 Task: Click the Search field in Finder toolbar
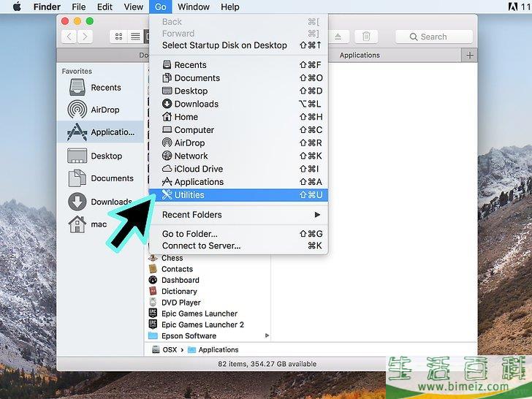click(434, 37)
